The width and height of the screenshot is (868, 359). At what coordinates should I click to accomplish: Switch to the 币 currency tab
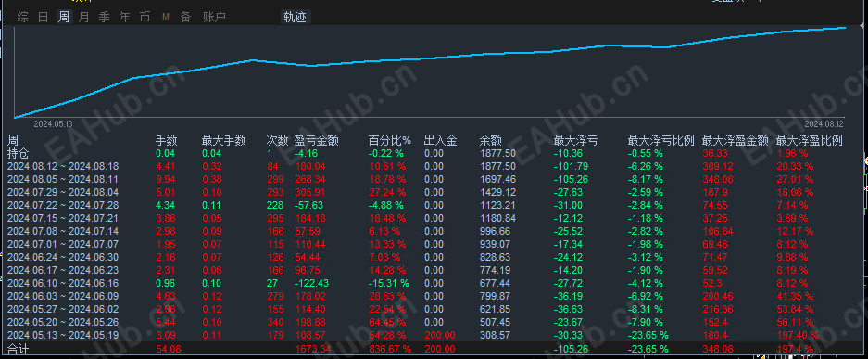click(x=145, y=18)
